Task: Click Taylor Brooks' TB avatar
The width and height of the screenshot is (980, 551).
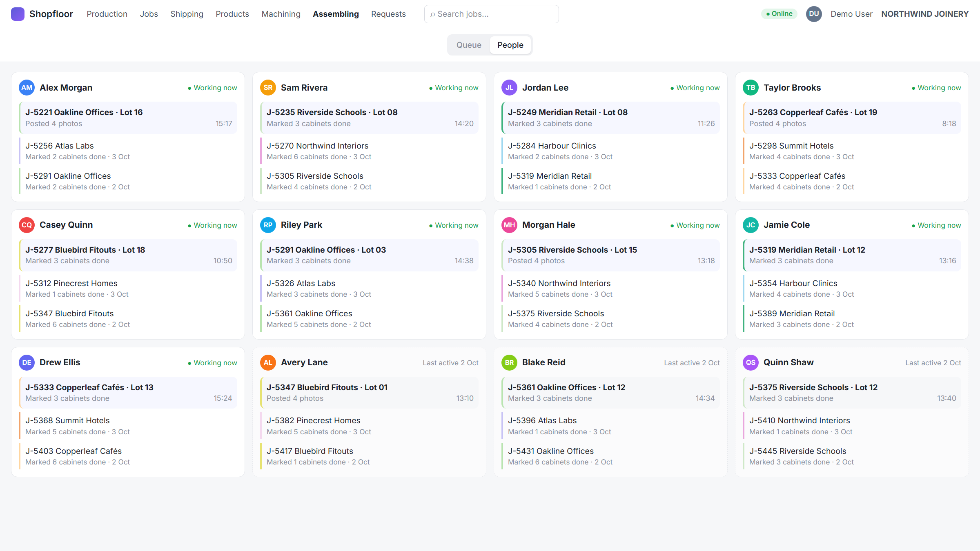Action: pyautogui.click(x=751, y=88)
